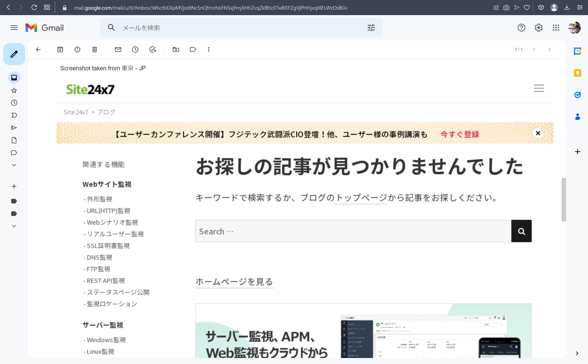
Task: Select 外形監視 in related features
Action: 100,199
